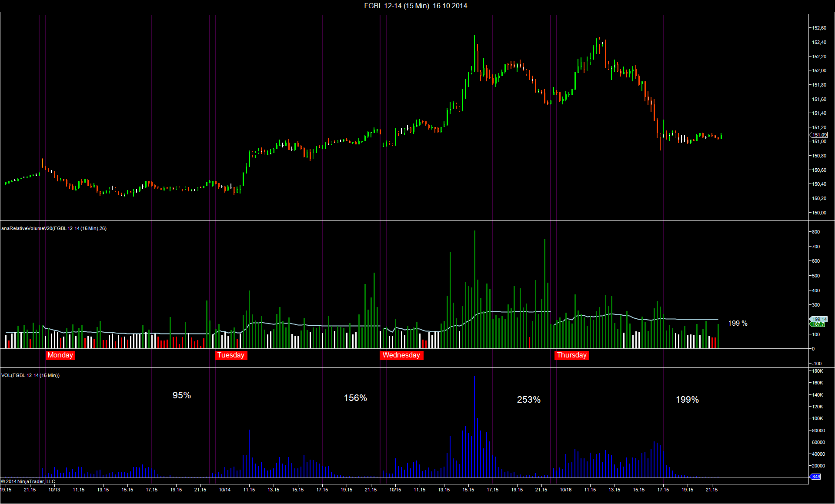Screen dimensions: 835x504
Task: Click the 10/14 date on time axis
Action: coord(225,490)
